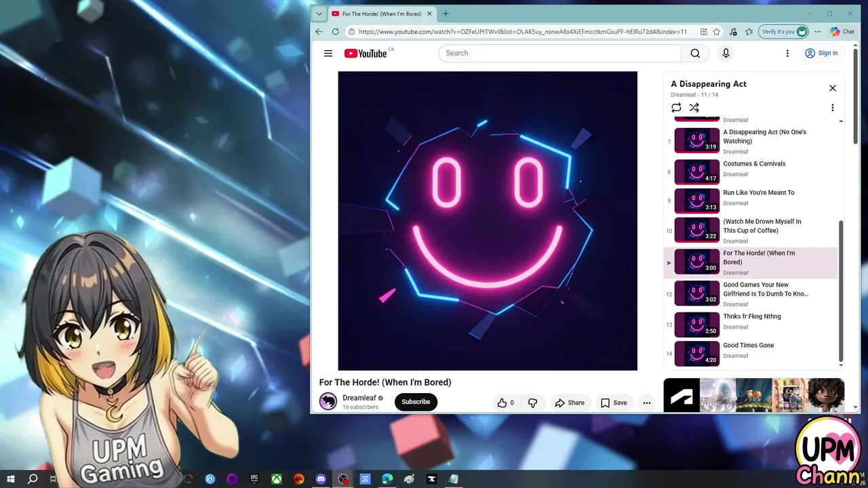Subscribe to the Dreamleaf channel
Viewport: 868px width, 488px height.
(x=416, y=402)
